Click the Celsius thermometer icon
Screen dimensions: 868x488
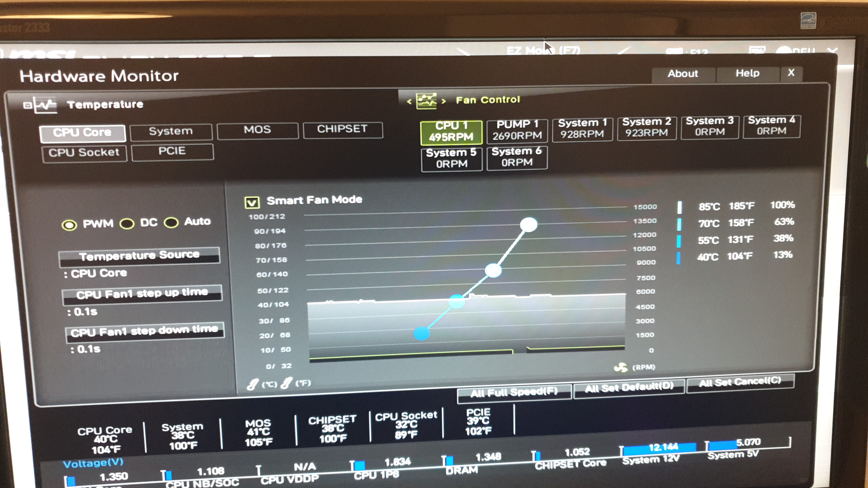click(253, 384)
